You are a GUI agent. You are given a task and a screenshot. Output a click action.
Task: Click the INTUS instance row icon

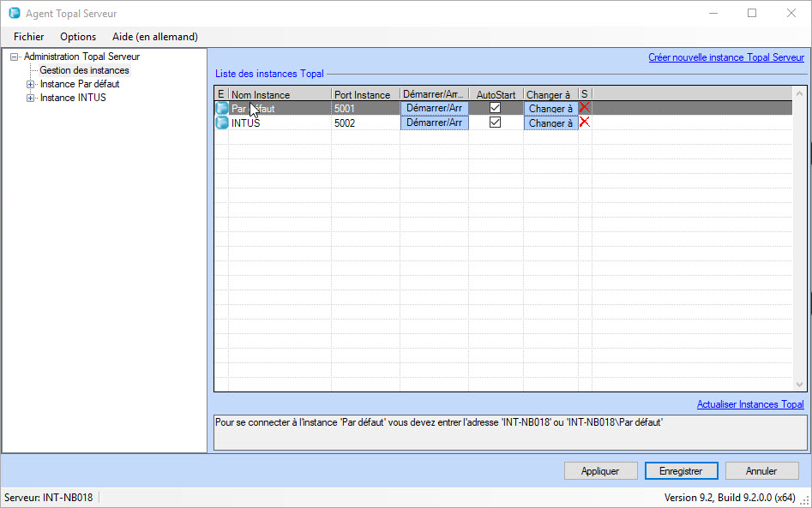coord(221,123)
